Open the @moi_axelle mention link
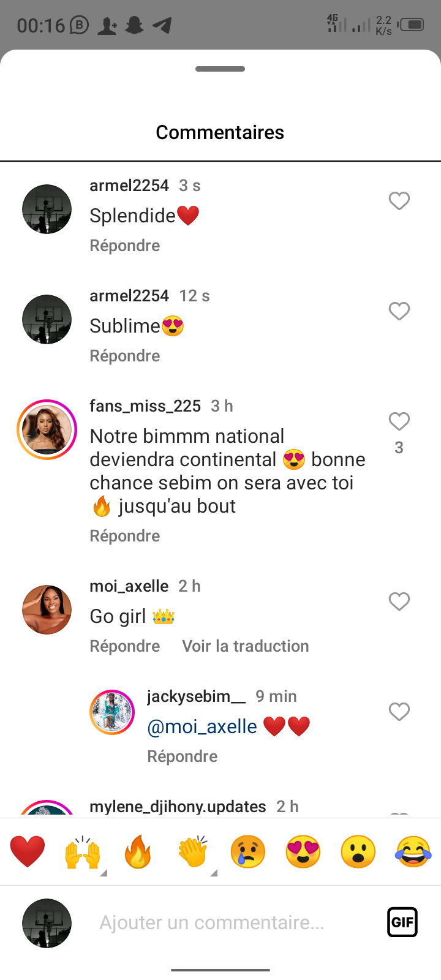The image size is (441, 980). tap(202, 726)
